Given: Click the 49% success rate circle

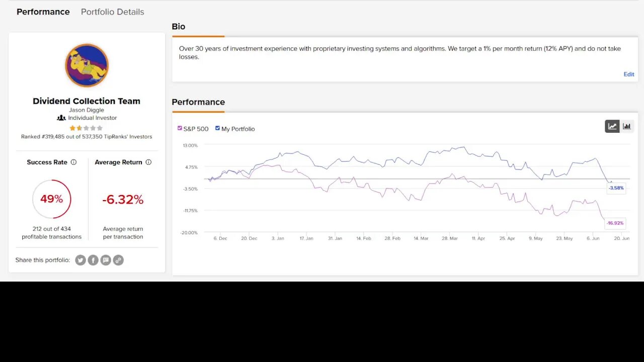Looking at the screenshot, I should [52, 199].
